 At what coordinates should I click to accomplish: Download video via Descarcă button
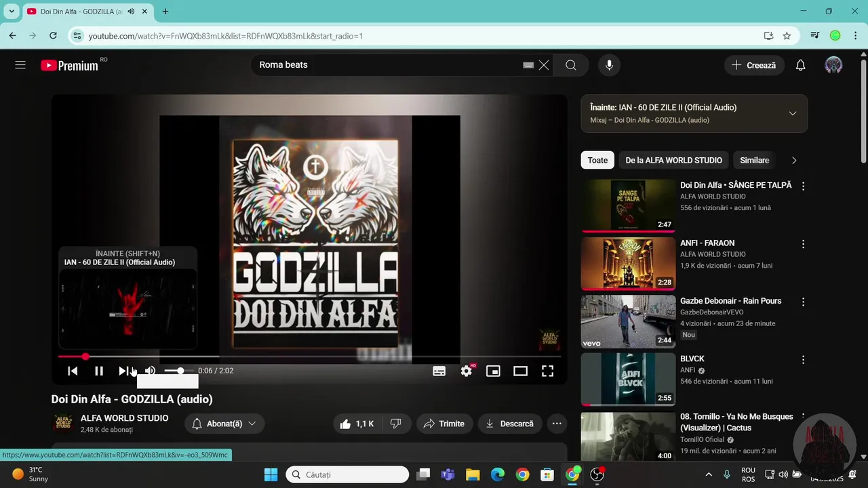510,424
